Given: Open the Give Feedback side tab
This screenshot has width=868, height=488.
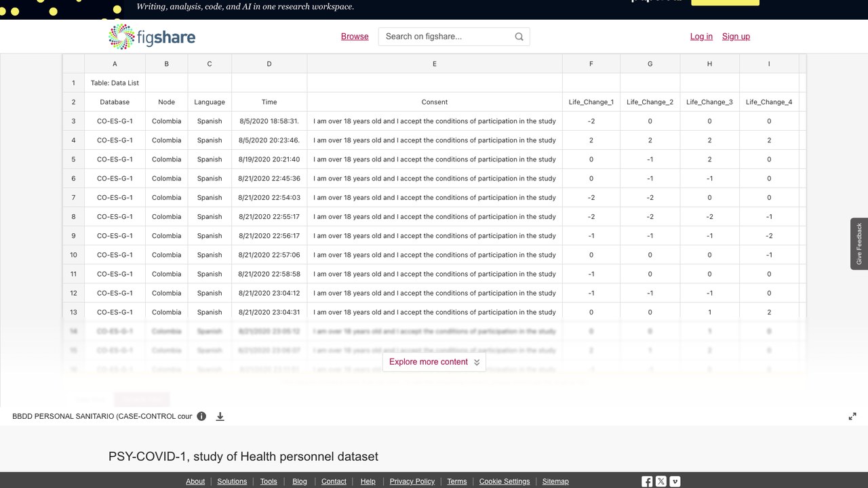Looking at the screenshot, I should tap(859, 244).
